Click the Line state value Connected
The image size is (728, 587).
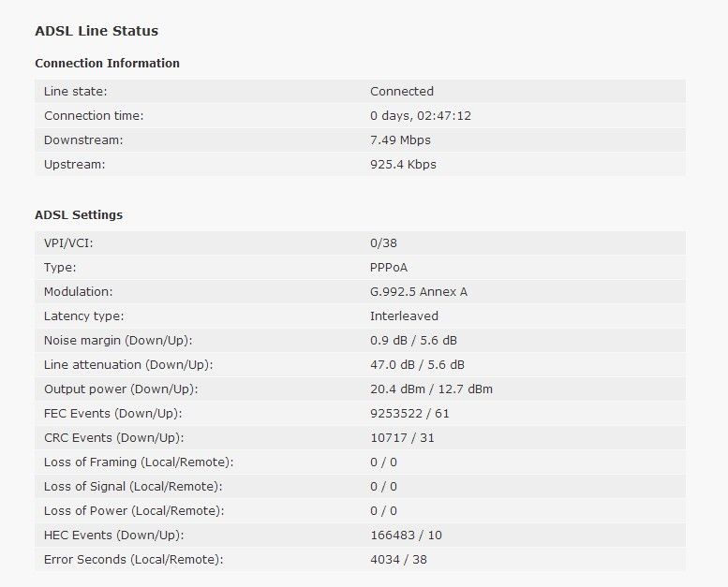pyautogui.click(x=402, y=91)
